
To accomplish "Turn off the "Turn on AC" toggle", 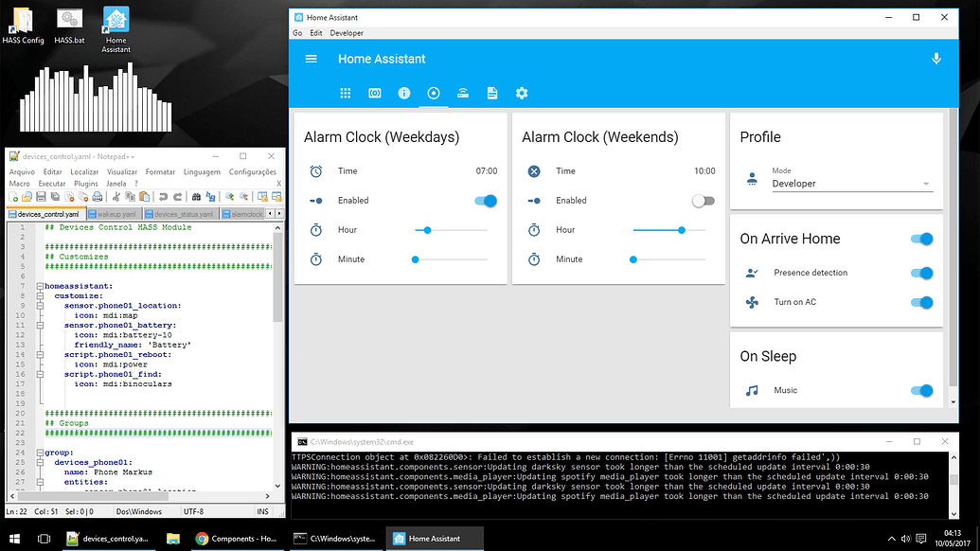I will (x=921, y=303).
